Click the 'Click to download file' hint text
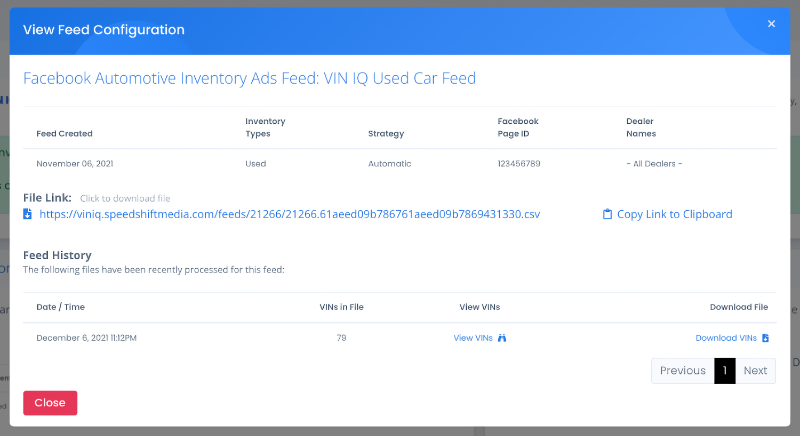Image resolution: width=800 pixels, height=436 pixels. click(125, 198)
